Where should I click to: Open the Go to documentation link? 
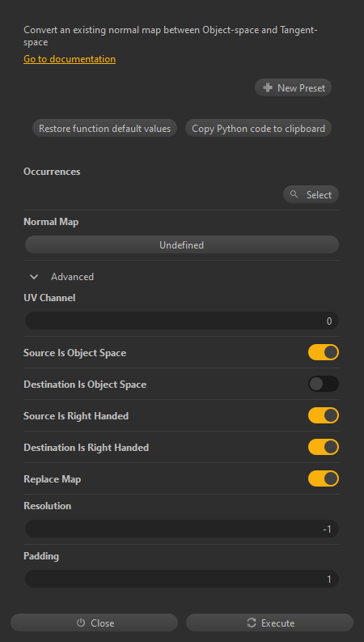click(70, 59)
